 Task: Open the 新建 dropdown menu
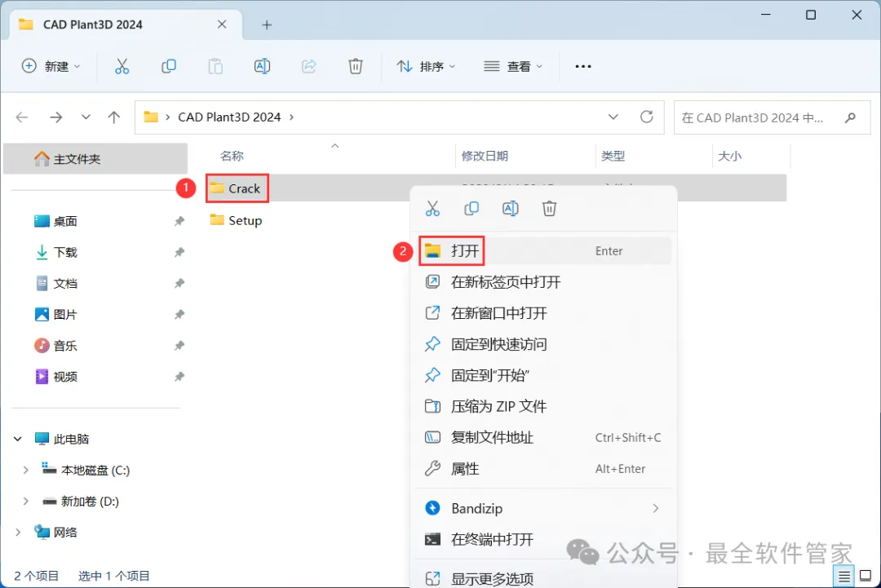tap(51, 66)
